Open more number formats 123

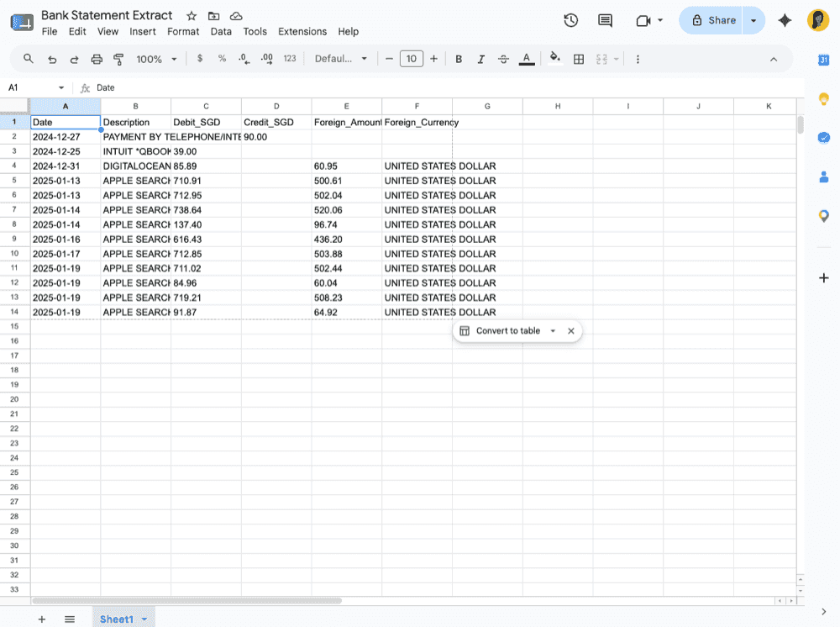(x=290, y=58)
